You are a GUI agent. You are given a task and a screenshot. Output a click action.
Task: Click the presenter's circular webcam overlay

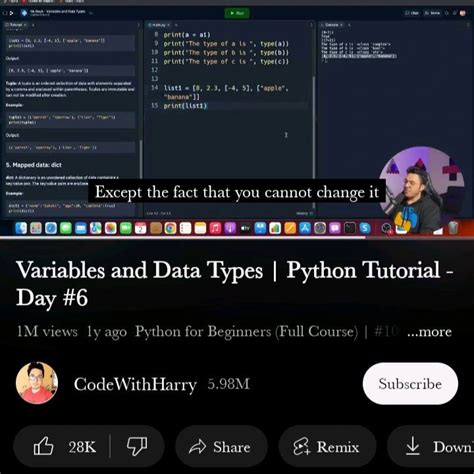[422, 188]
